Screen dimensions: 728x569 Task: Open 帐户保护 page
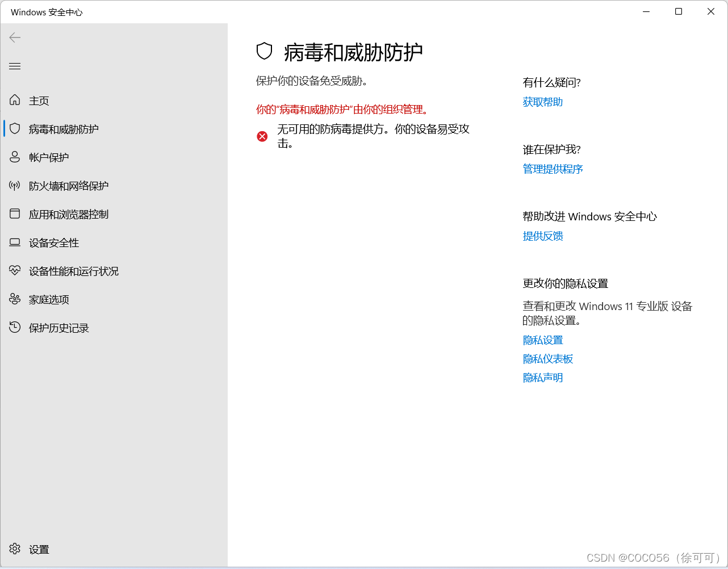pos(49,158)
